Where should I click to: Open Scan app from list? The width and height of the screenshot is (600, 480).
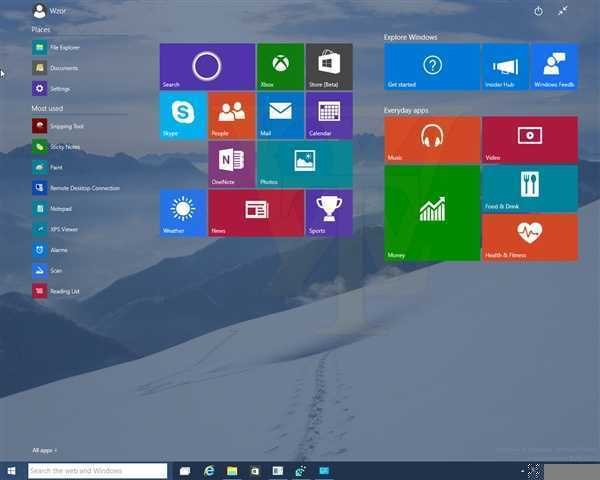point(47,271)
